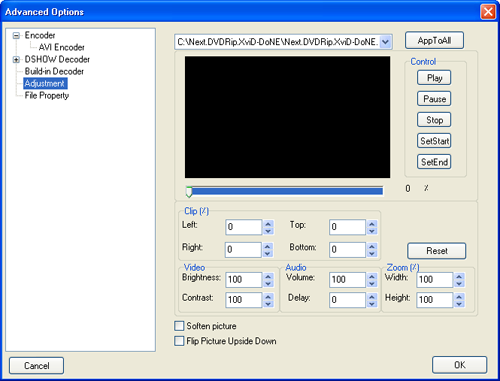Select AVI Encoder in the tree
Image resolution: width=500 pixels, height=381 pixels.
click(x=61, y=47)
